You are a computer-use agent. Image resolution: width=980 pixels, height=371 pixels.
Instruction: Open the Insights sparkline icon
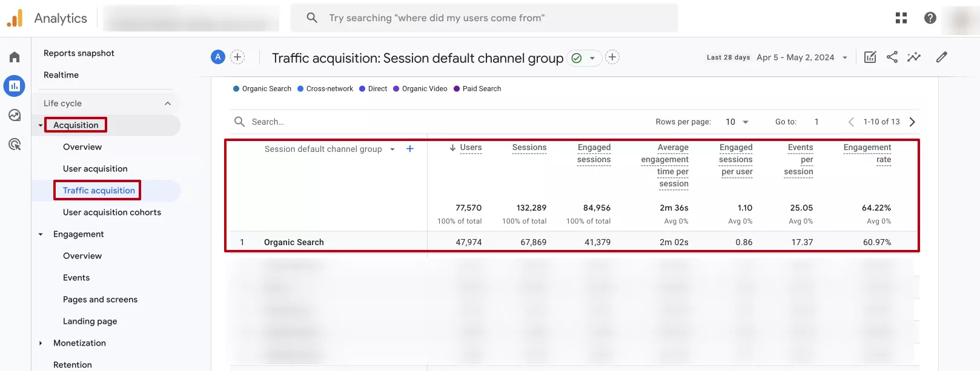tap(914, 57)
